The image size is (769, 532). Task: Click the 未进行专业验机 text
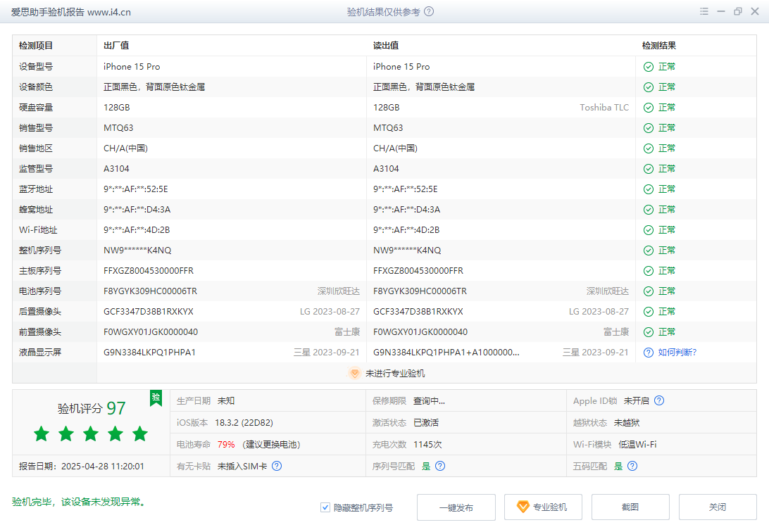click(395, 374)
